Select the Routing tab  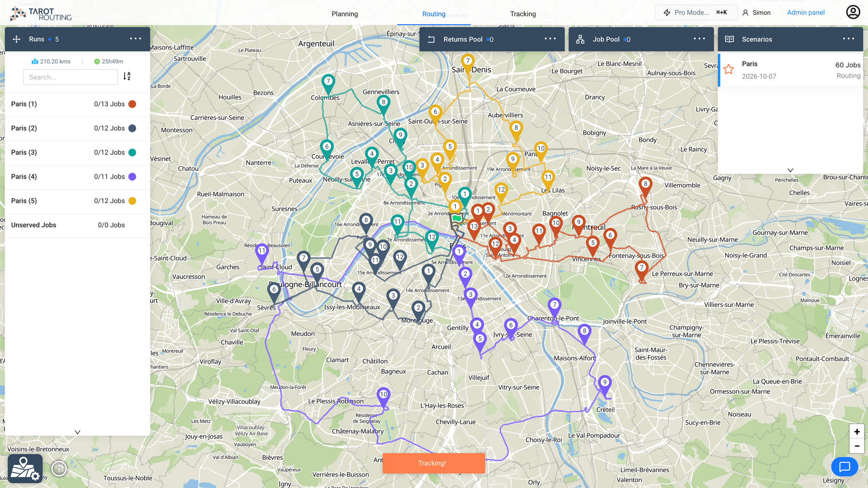point(434,14)
